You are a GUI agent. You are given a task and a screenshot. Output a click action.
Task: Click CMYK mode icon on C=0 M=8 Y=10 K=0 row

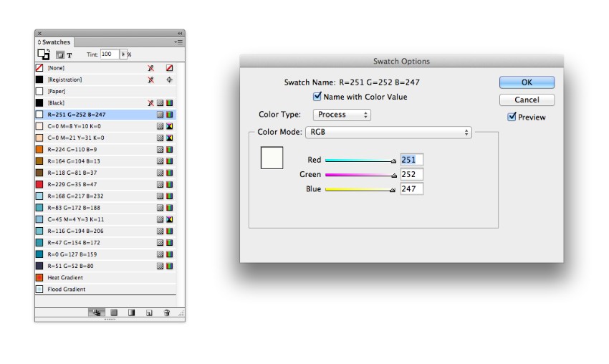tap(169, 126)
